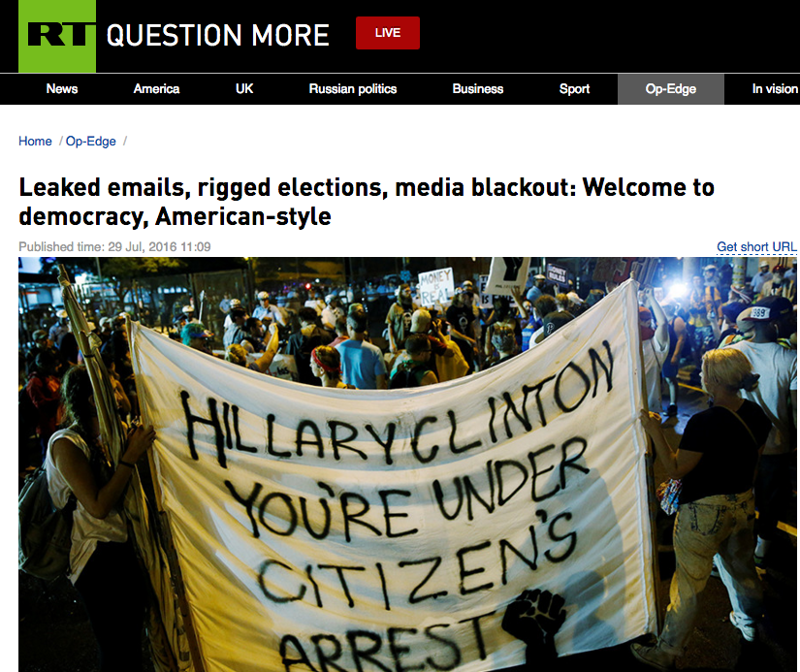Open the In vision menu item
Viewport: 800px width, 672px height.
[x=775, y=89]
